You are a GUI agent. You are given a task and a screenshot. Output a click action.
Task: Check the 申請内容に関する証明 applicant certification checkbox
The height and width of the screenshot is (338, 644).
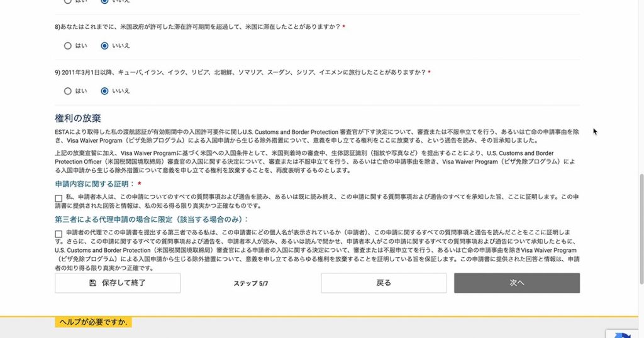[58, 198]
